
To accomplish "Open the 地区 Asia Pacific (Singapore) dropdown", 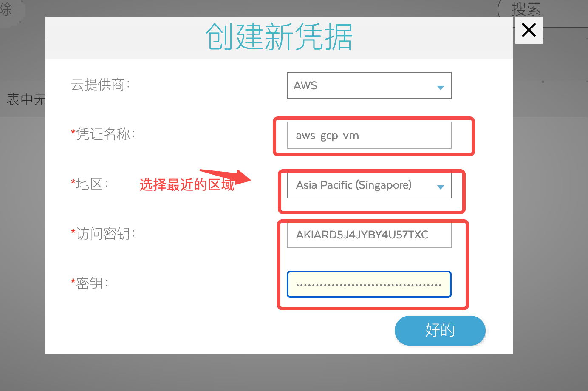I will pos(369,185).
